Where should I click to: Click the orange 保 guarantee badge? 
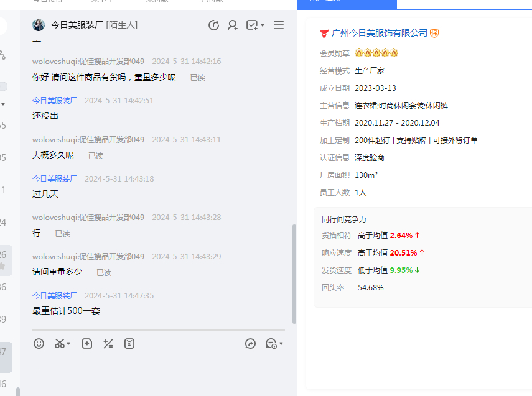434,33
